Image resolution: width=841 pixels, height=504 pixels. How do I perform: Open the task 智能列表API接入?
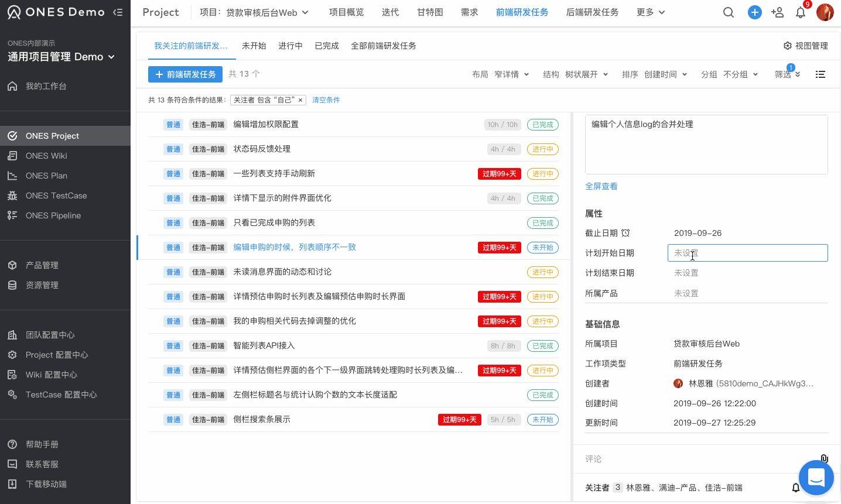(264, 345)
